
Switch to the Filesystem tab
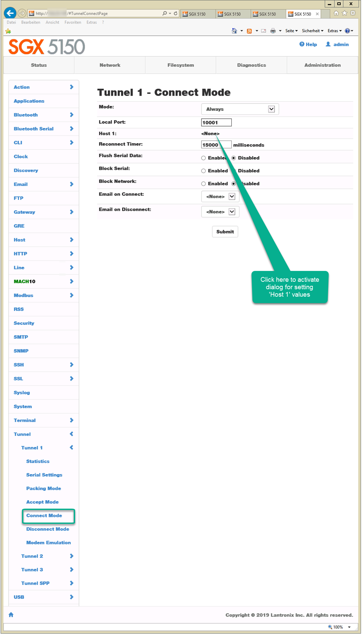click(x=181, y=65)
